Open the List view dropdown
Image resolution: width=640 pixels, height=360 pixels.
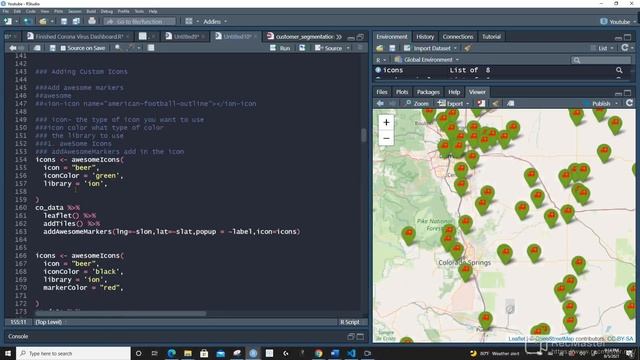pos(602,48)
